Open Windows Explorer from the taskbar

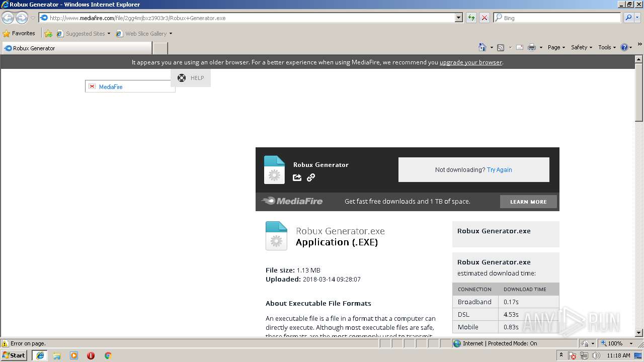(57, 355)
